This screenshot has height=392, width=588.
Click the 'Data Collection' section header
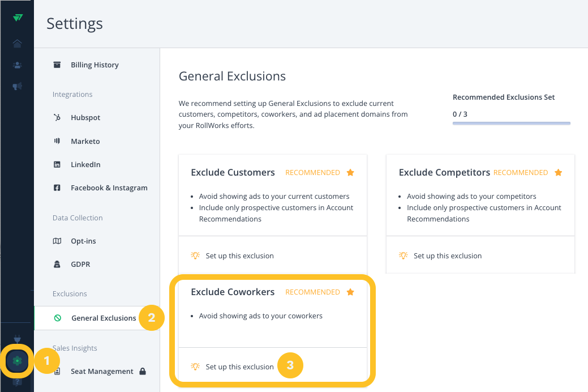click(78, 218)
